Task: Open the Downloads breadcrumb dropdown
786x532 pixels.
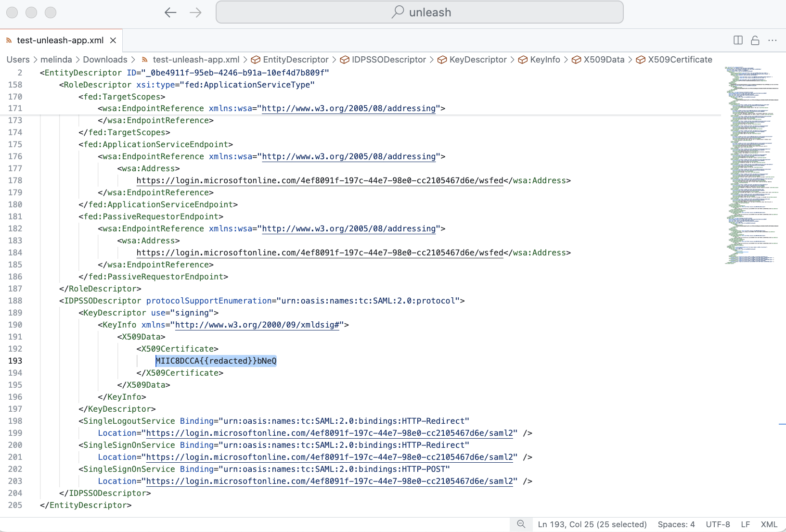Action: point(105,60)
